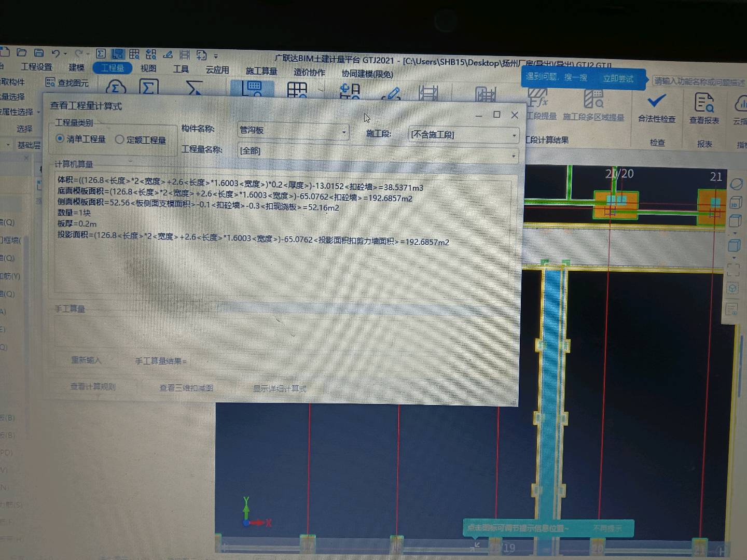Maximize the 查看工程量计算式 dialog

pyautogui.click(x=496, y=115)
